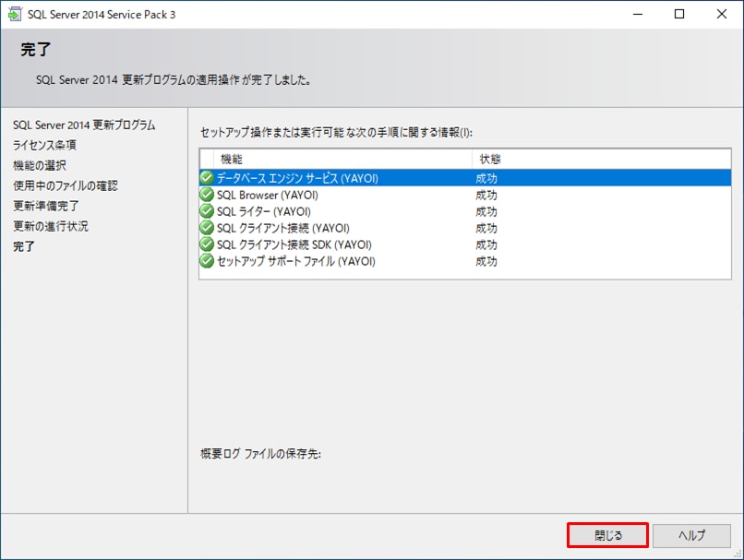The width and height of the screenshot is (744, 560).
Task: Click the ライセンス条項 step in sidebar
Action: pyautogui.click(x=44, y=145)
